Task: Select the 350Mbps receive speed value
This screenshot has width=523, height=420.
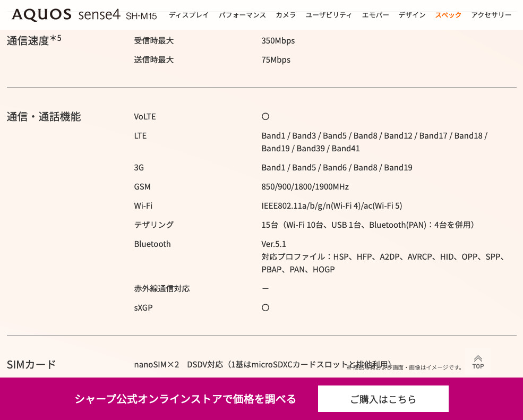Action: point(278,41)
